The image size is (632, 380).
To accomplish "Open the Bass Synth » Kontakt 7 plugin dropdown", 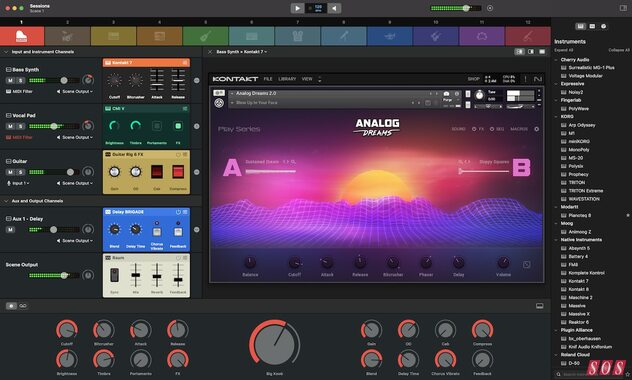I will (241, 52).
